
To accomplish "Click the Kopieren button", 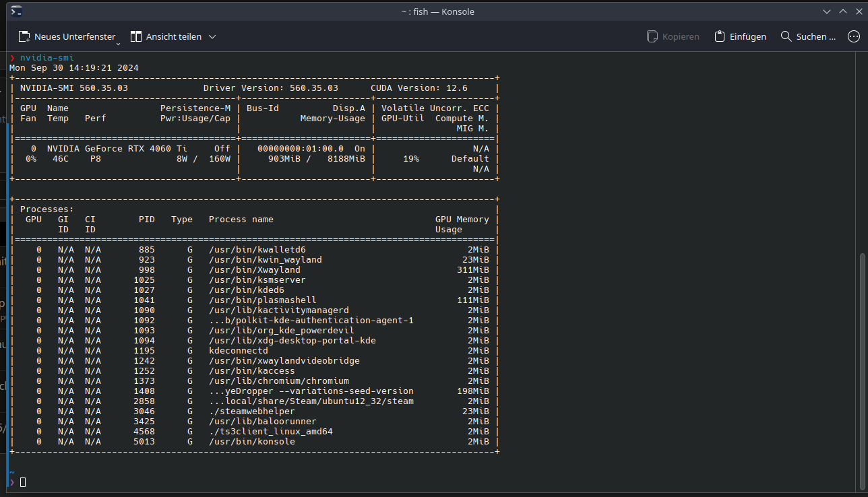I will [673, 36].
